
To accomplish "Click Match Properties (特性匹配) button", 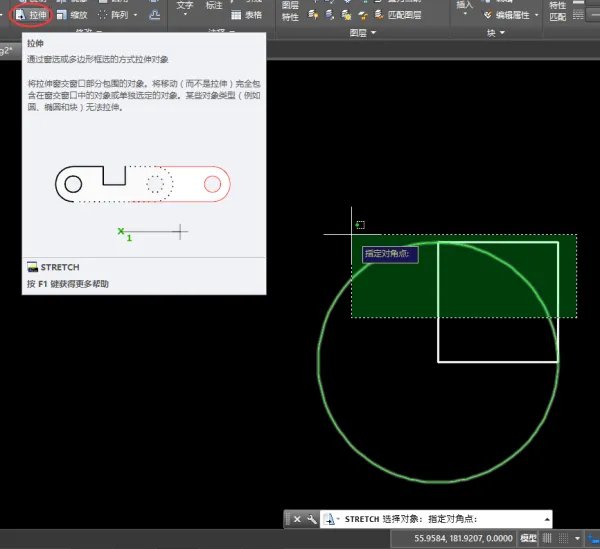I will [557, 11].
